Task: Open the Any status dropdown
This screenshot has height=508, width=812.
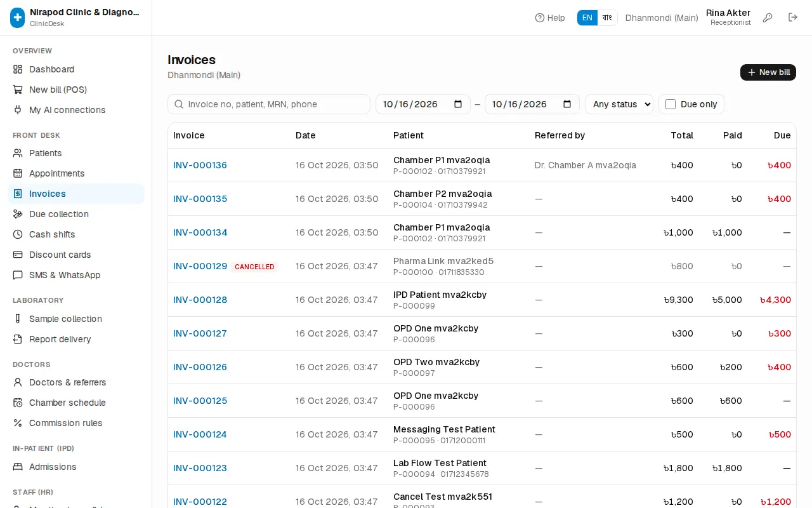Action: tap(619, 104)
